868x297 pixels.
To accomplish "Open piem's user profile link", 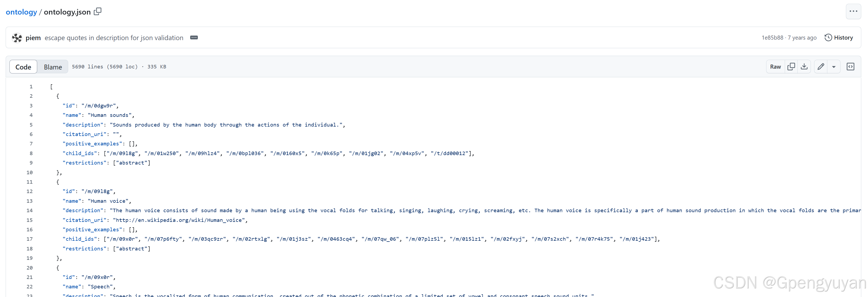I will click(x=33, y=38).
